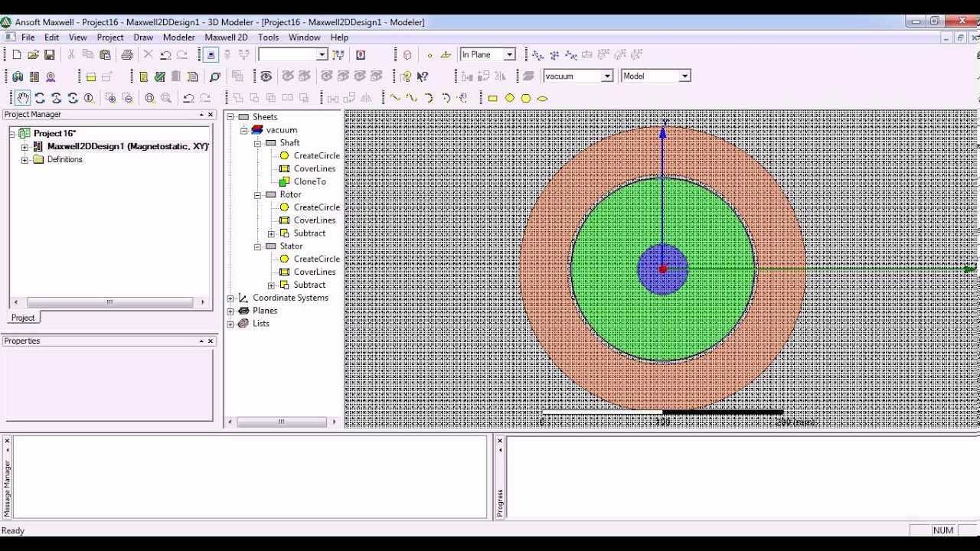The width and height of the screenshot is (980, 551).
Task: Click the history tree horizontal scrollbar
Action: click(281, 422)
